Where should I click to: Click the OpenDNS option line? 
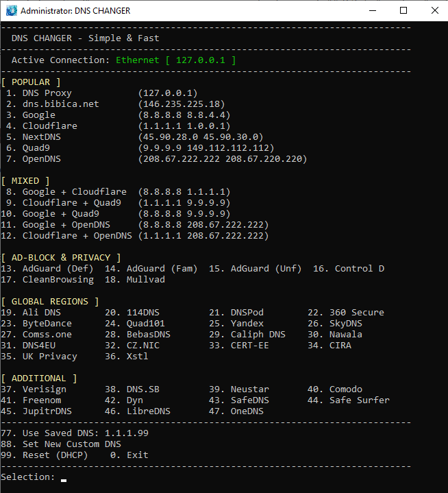(156, 159)
